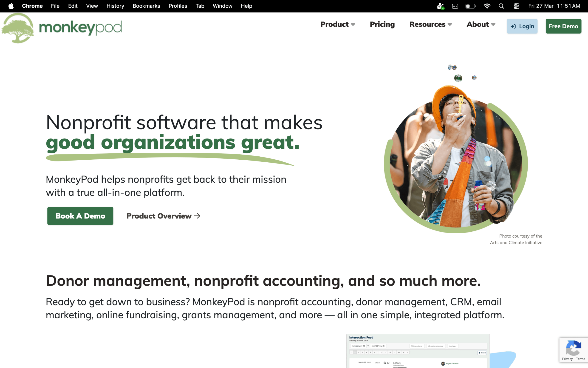Click the reCAPTCHA badge icon
This screenshot has height=368, width=588.
[x=574, y=348]
